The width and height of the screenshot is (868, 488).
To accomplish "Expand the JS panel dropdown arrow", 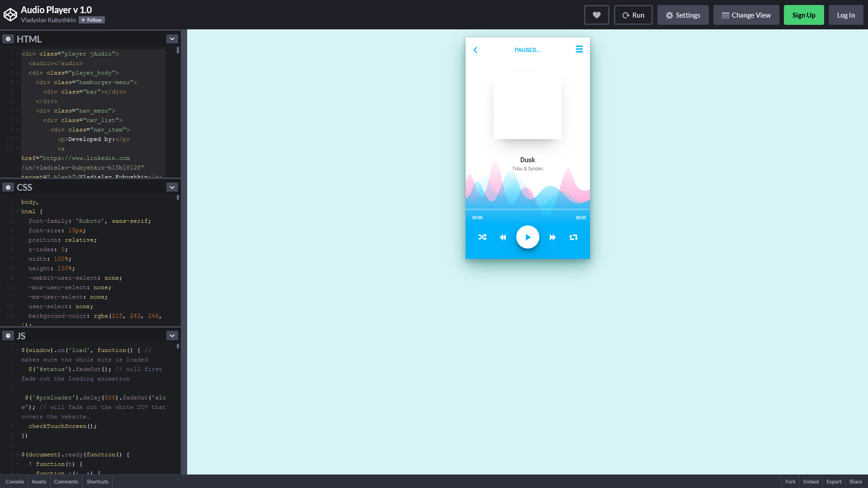I will (x=172, y=336).
